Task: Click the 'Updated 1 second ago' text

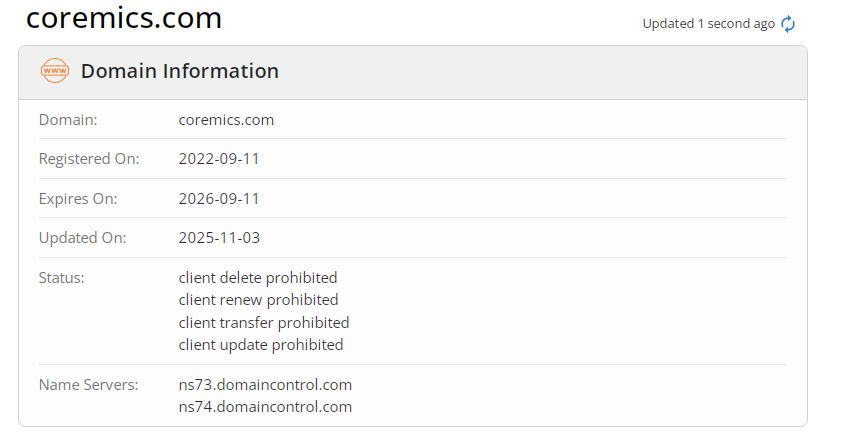Action: point(708,24)
